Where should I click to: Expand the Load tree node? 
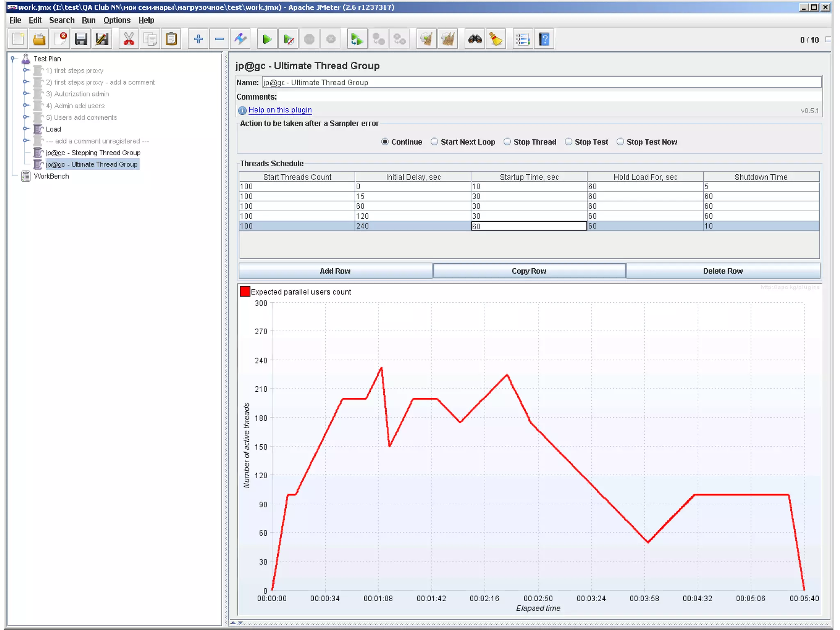coord(26,129)
